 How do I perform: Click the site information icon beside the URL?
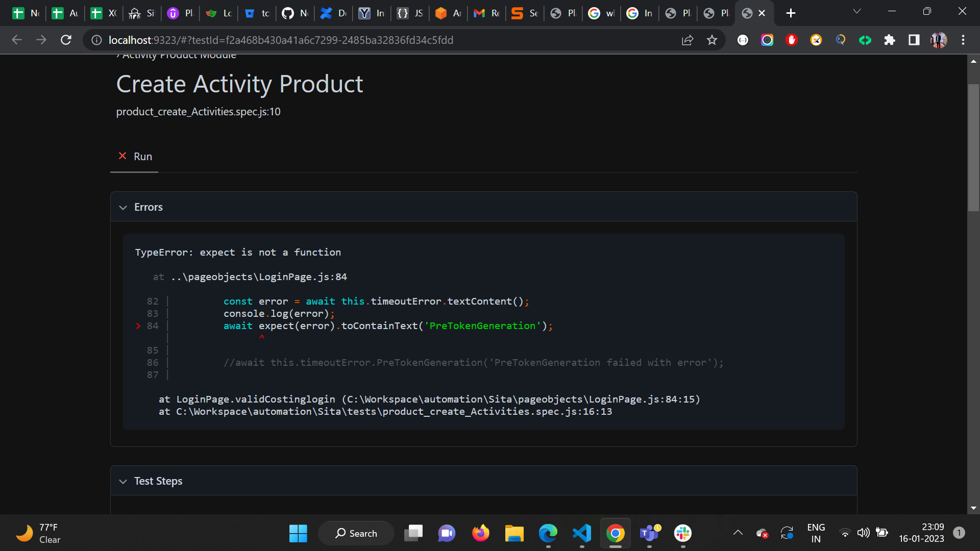[96, 40]
